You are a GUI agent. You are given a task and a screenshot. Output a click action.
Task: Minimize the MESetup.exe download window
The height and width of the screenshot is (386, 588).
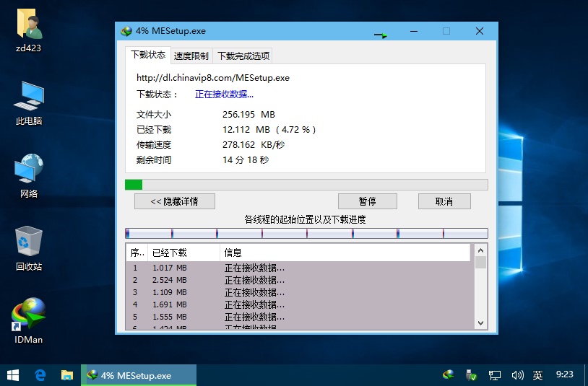414,31
